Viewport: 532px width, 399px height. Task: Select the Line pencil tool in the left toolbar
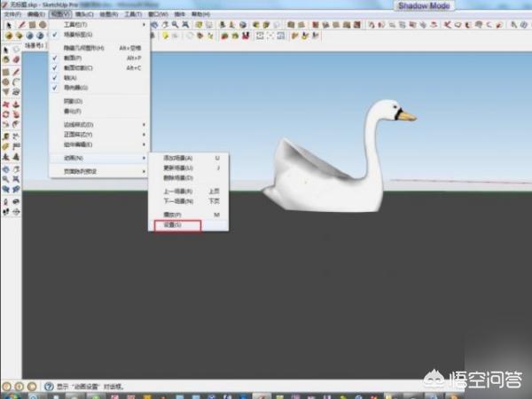tap(16, 72)
